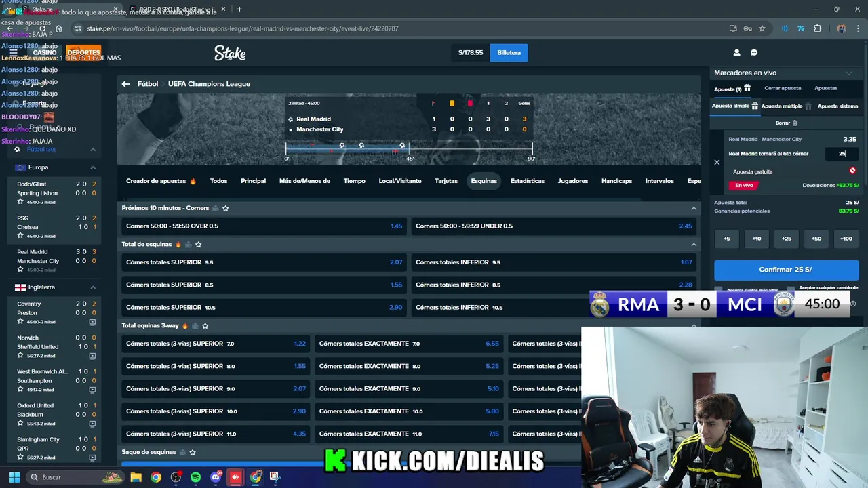Open live stream icon for Oxford United match

(92, 424)
